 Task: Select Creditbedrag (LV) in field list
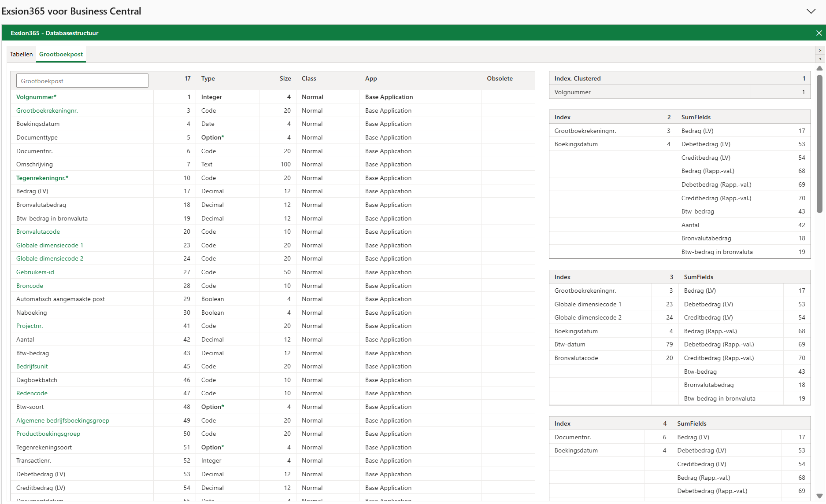pyautogui.click(x=41, y=488)
